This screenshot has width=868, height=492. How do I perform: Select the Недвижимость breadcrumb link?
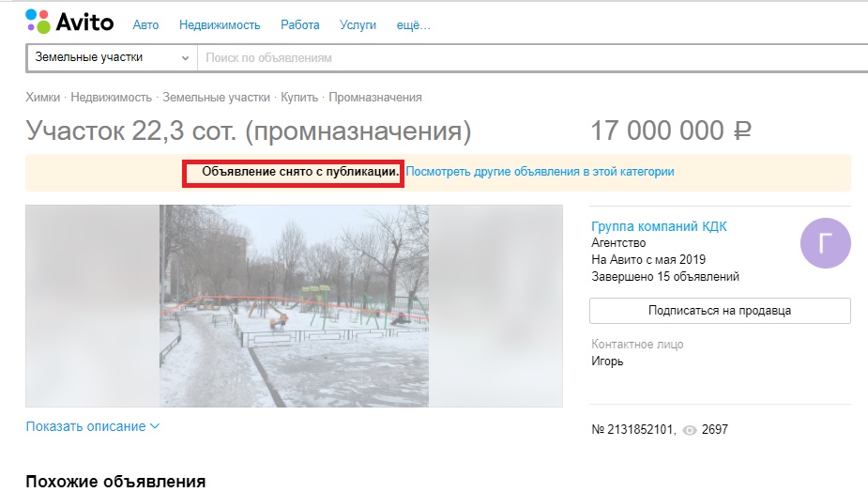(111, 98)
